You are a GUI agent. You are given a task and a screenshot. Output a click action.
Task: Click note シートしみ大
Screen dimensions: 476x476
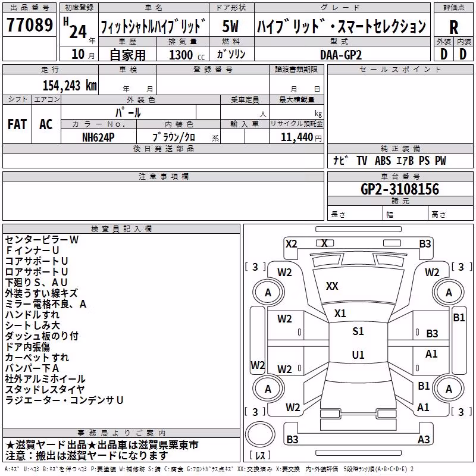(33, 325)
